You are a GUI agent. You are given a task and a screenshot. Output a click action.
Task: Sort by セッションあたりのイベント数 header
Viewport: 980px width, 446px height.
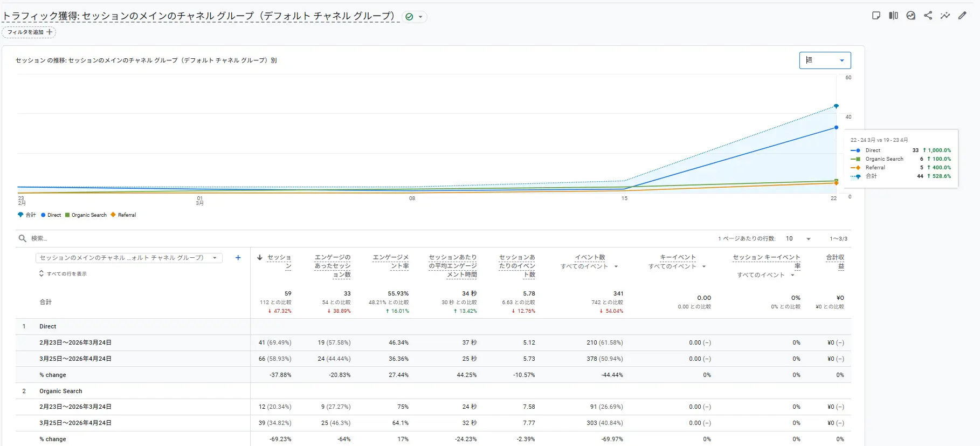pos(517,266)
